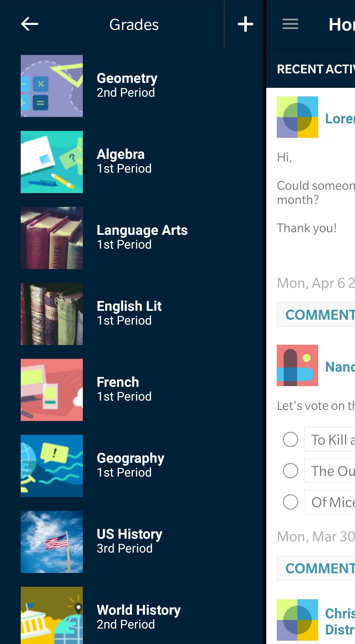Tap the French course icon
The image size is (355, 644).
[x=52, y=390]
